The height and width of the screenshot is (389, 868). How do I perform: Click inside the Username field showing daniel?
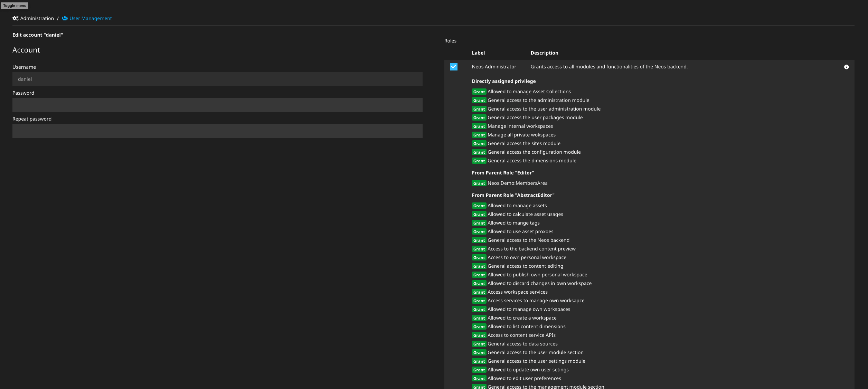217,79
